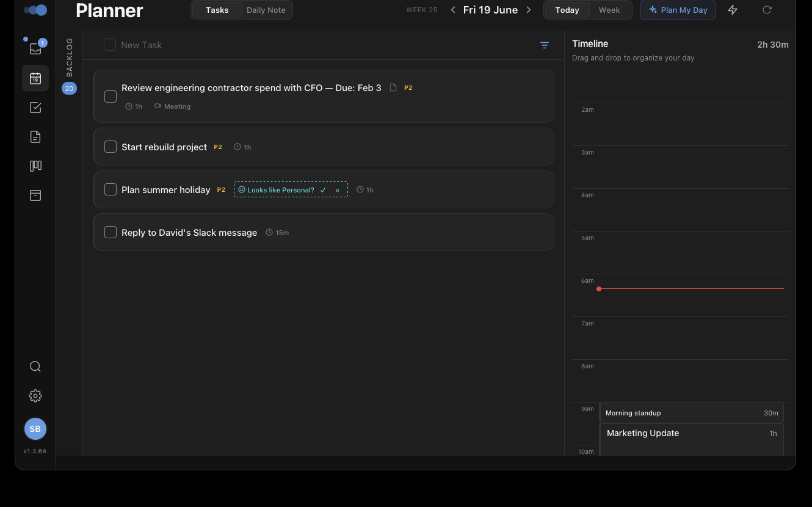Viewport: 812px width, 507px height.
Task: Accept the Looks like Personal suggestion checkmark
Action: (x=323, y=190)
